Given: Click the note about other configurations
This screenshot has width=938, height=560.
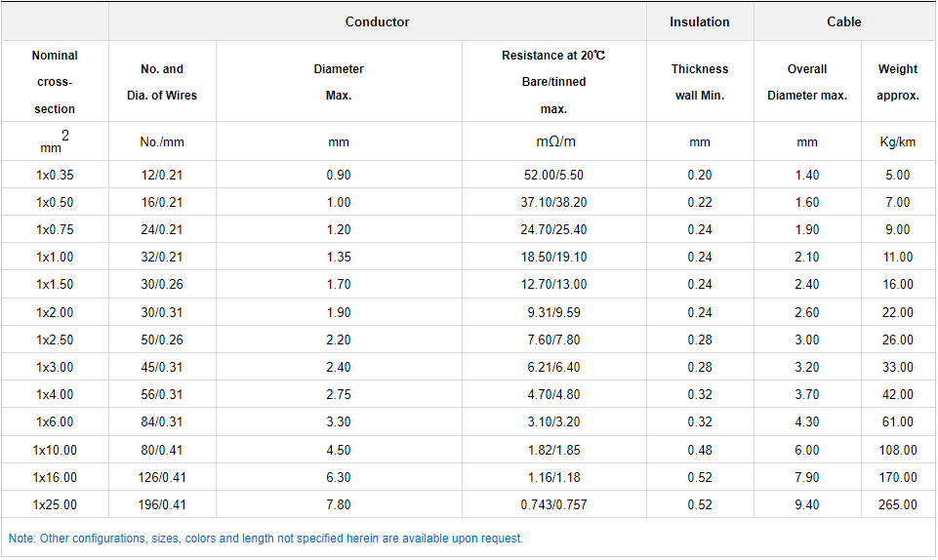Looking at the screenshot, I should pos(265,539).
